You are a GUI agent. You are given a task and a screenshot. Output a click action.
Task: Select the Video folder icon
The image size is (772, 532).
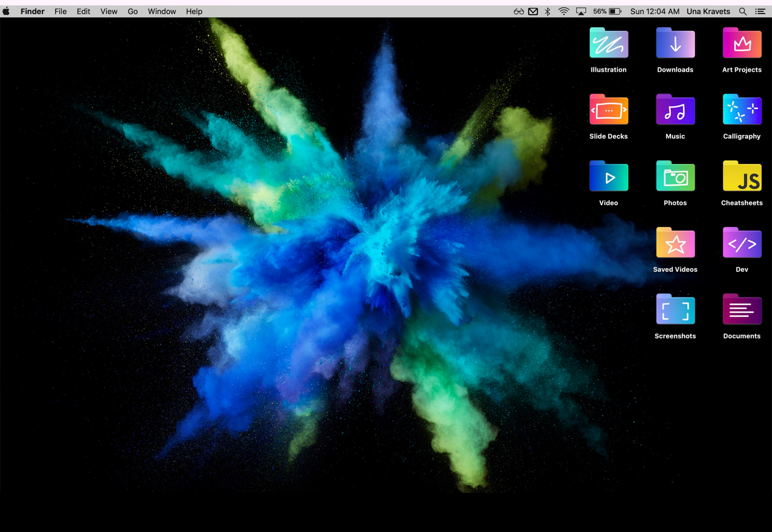click(609, 176)
